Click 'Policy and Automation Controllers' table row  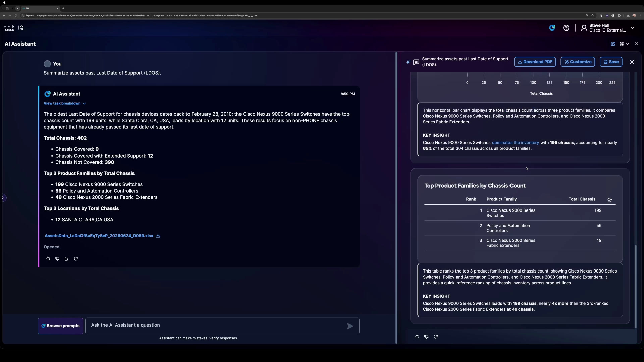[520, 228]
